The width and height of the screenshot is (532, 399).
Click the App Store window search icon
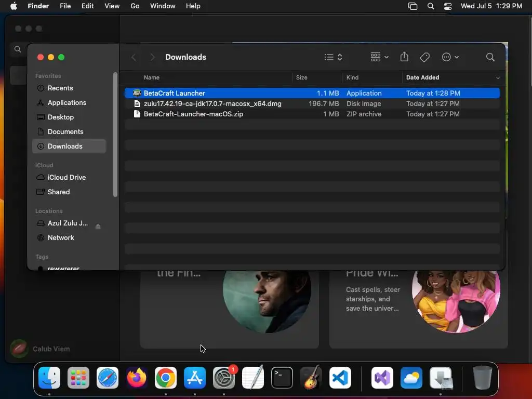(18, 49)
